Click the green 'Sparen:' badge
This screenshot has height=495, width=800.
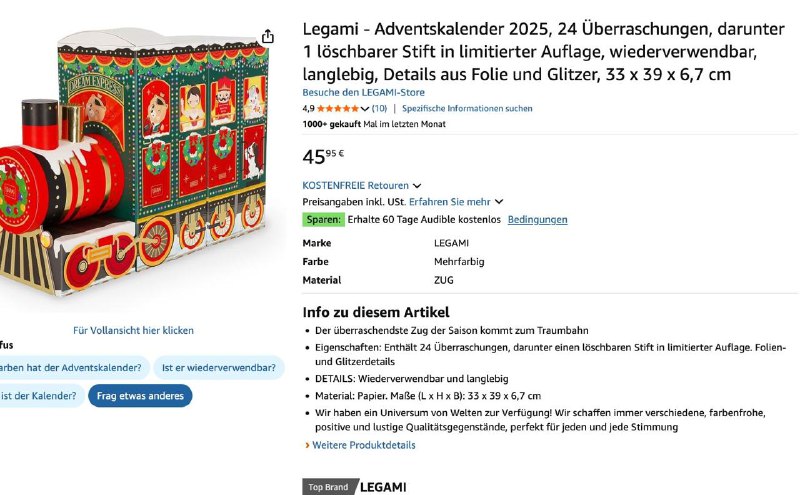point(324,219)
